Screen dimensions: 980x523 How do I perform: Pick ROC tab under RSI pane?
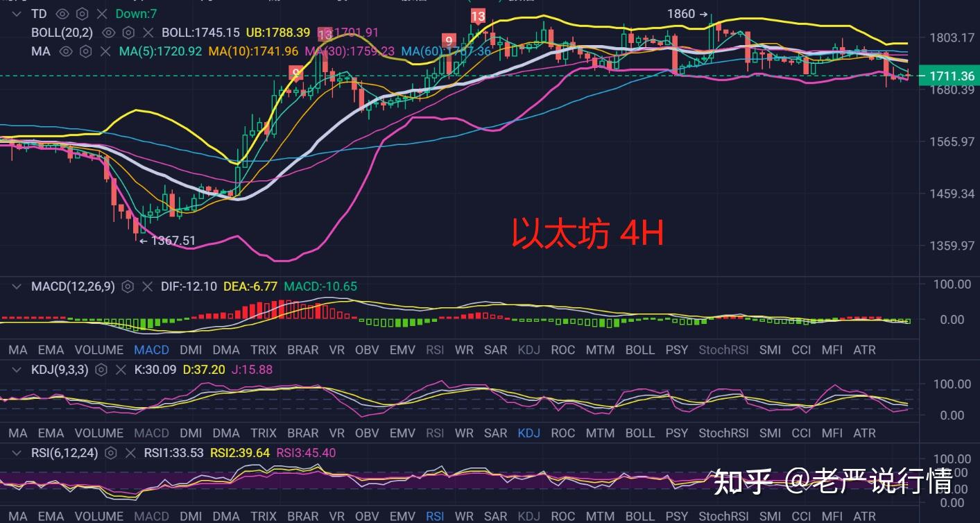pos(562,516)
